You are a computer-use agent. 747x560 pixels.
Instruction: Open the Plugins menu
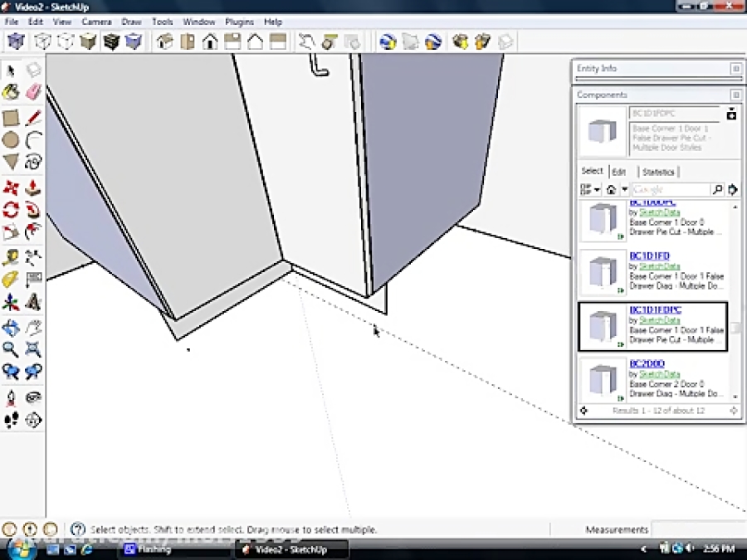point(239,22)
